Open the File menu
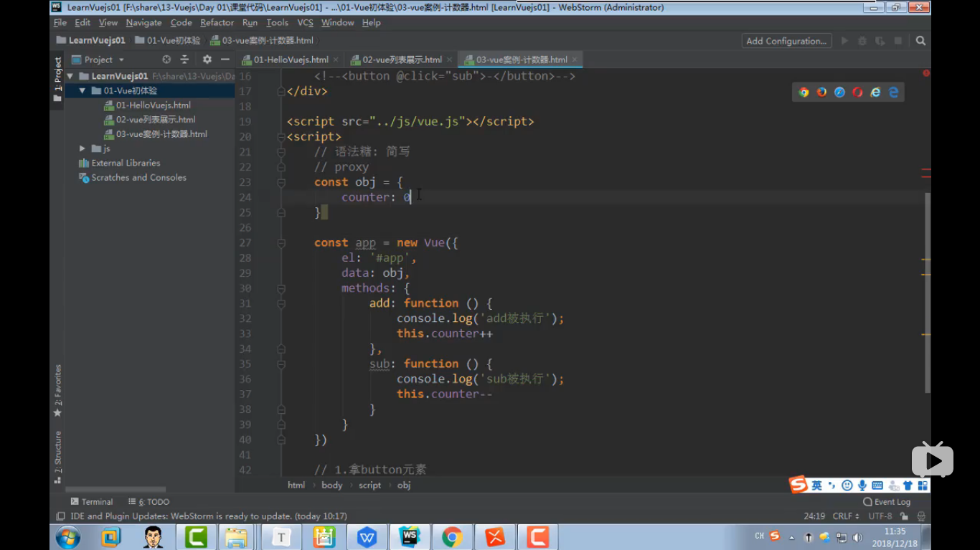The height and width of the screenshot is (550, 980). coord(60,23)
